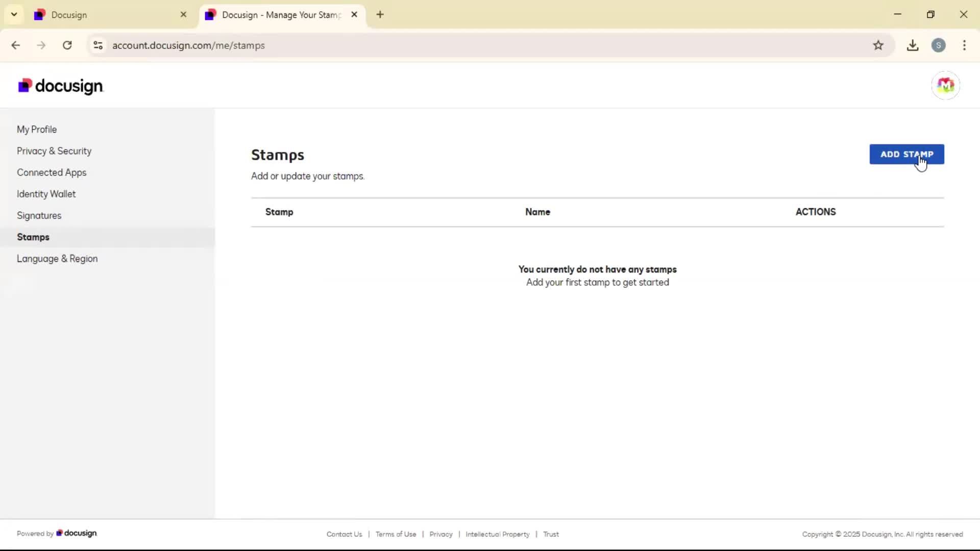Navigate to Signatures
980x551 pixels.
pyautogui.click(x=39, y=215)
